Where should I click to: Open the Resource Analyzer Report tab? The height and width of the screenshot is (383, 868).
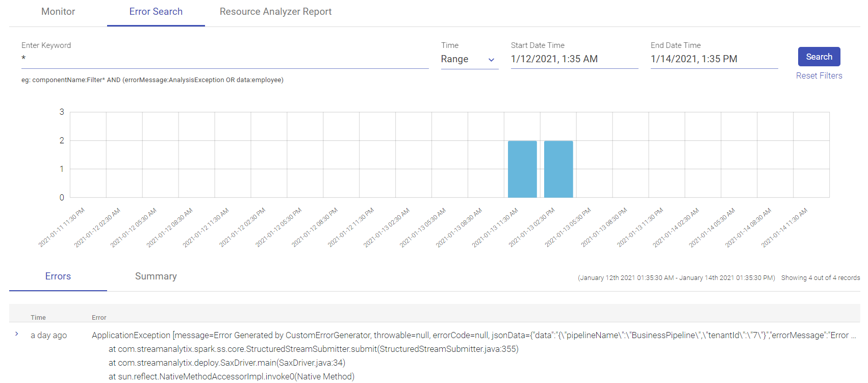[x=275, y=11]
